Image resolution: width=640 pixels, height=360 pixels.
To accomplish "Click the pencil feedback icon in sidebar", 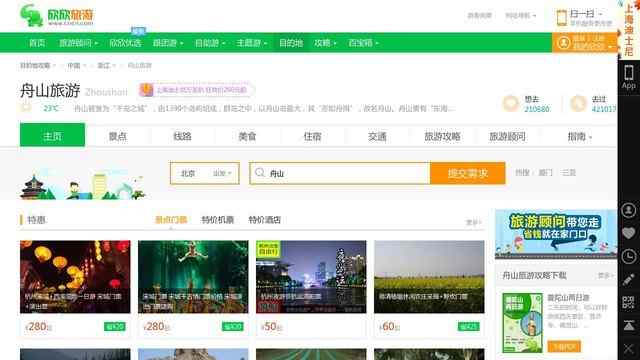I will click(x=629, y=280).
